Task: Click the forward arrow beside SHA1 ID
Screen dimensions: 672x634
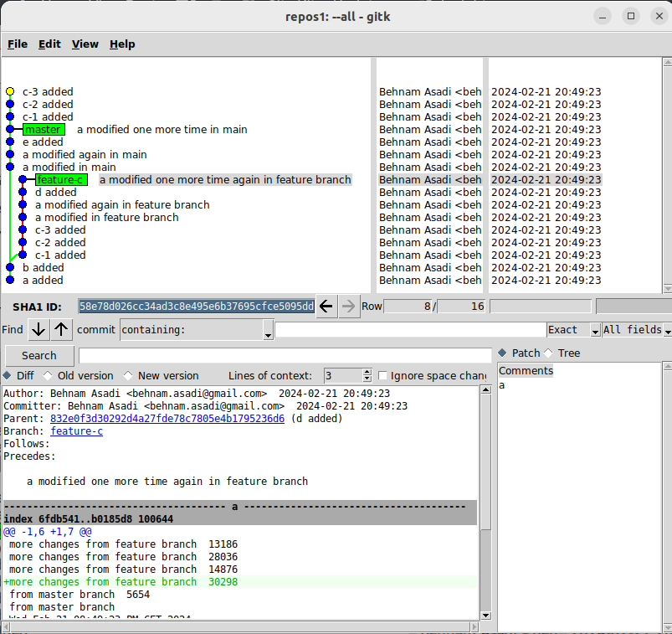Action: [x=349, y=307]
